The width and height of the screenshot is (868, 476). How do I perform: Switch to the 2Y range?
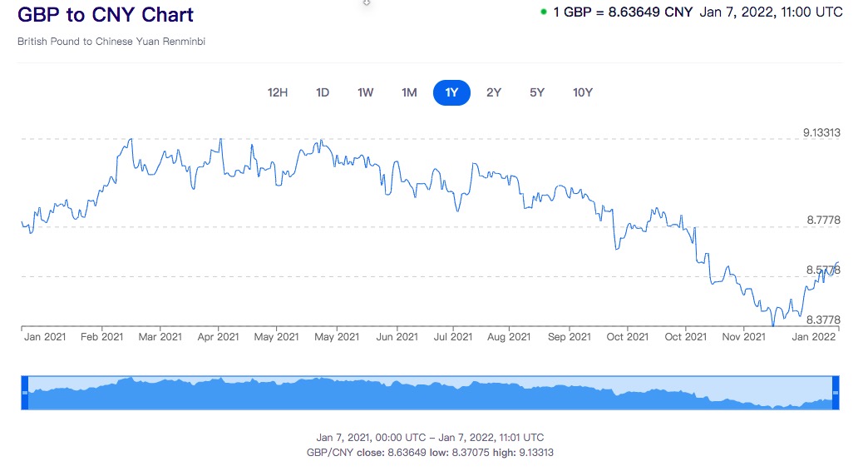pyautogui.click(x=494, y=92)
